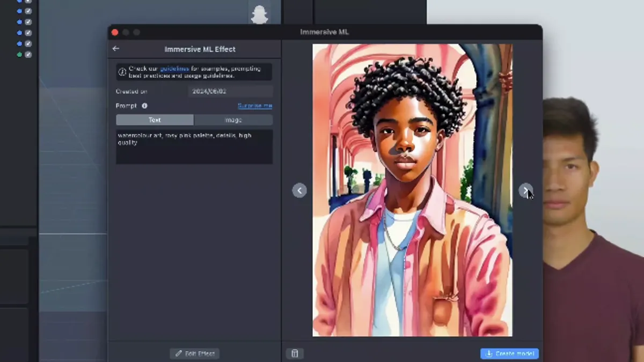Show the previous generated image
Image resolution: width=644 pixels, height=362 pixels.
point(299,190)
